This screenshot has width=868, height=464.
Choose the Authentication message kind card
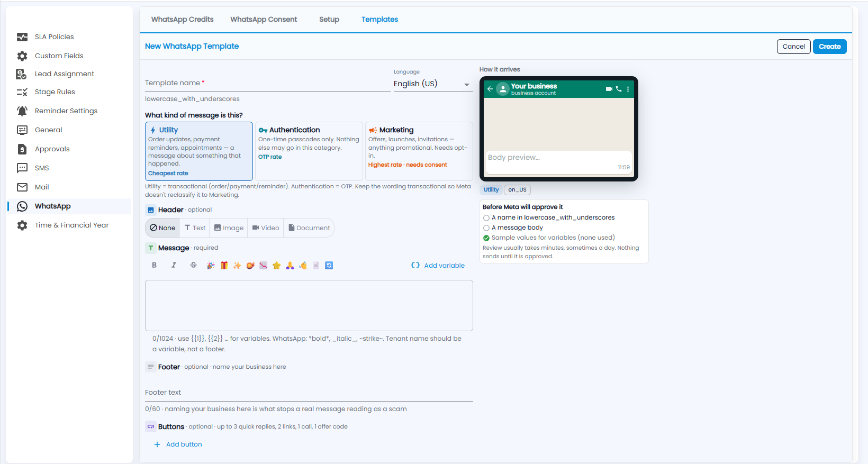coord(309,151)
